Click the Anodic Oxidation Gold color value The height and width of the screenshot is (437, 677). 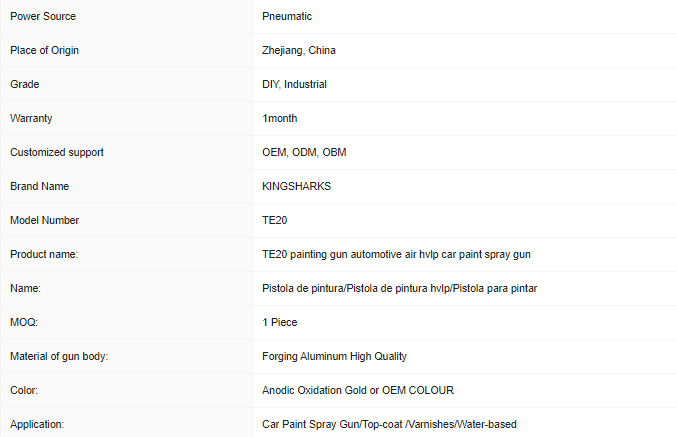pyautogui.click(x=357, y=390)
